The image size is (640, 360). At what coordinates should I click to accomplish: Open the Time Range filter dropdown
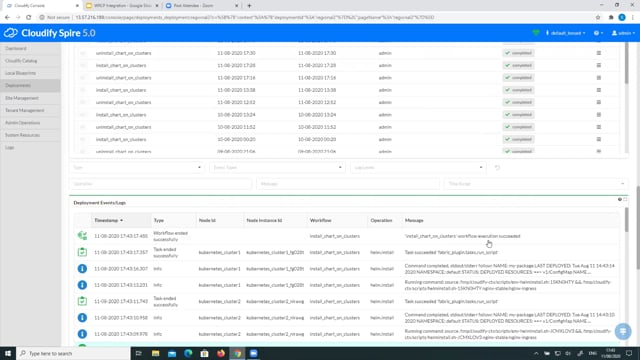[x=536, y=184]
